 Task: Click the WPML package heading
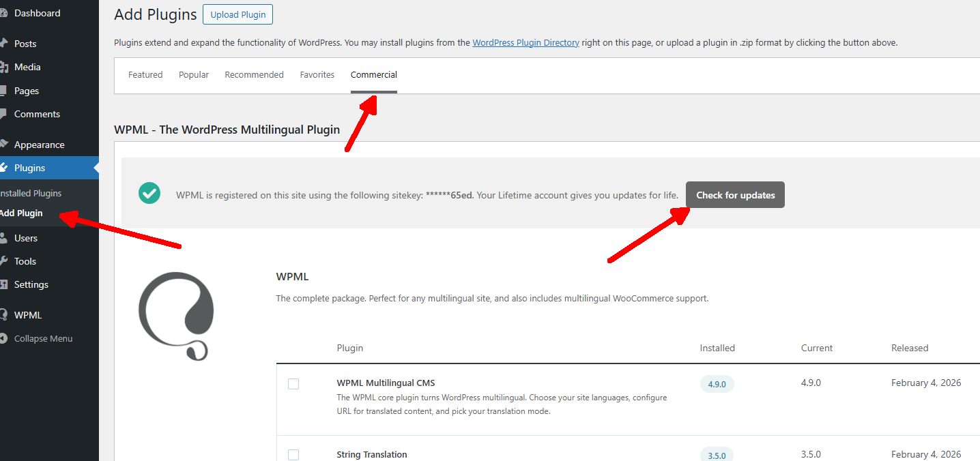[x=292, y=277]
